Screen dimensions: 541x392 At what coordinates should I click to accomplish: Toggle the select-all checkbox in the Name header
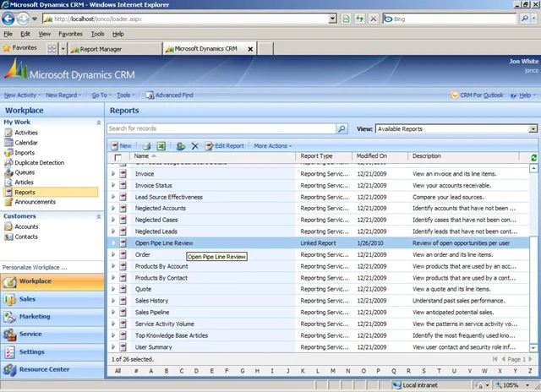[x=118, y=157]
